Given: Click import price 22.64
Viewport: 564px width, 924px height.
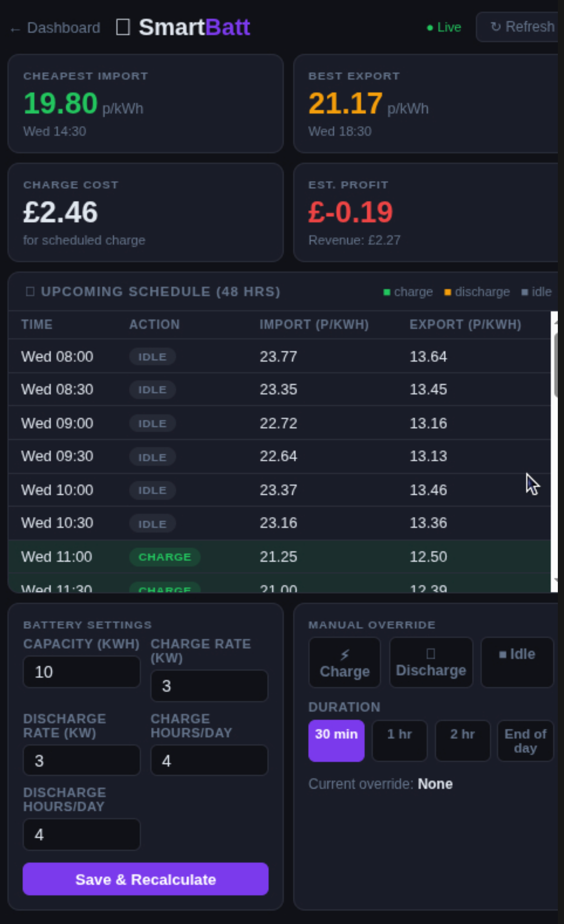Looking at the screenshot, I should click(278, 456).
